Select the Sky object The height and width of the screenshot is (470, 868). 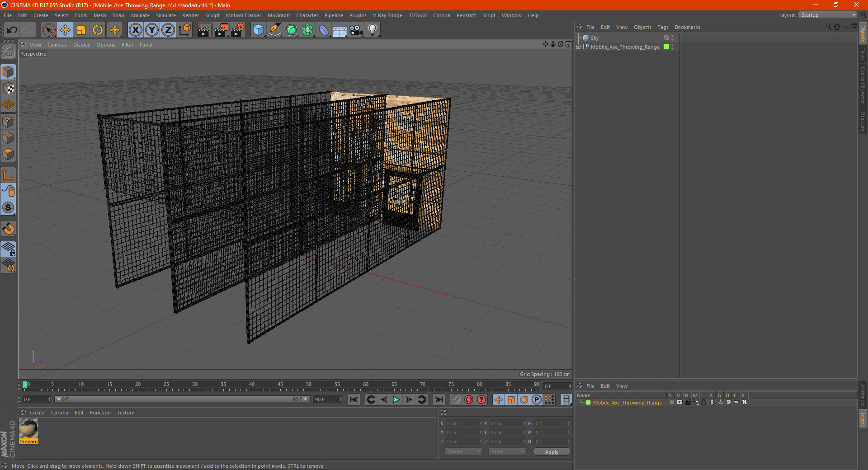(594, 38)
